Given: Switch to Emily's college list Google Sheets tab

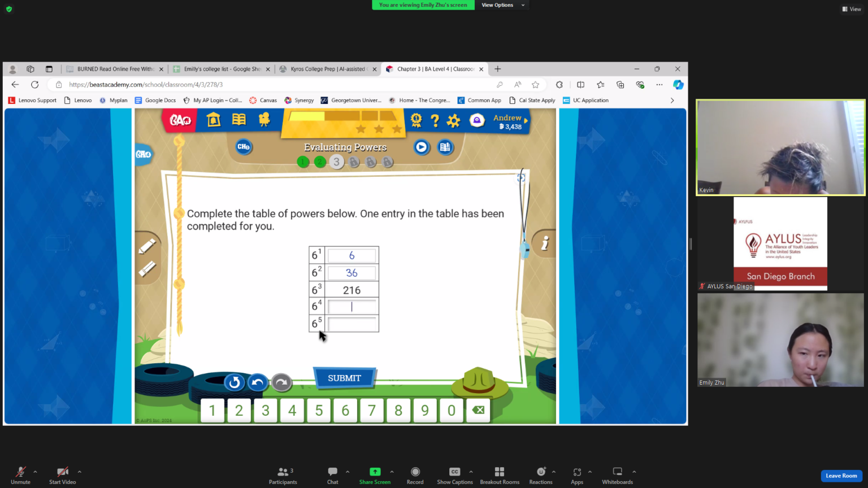Looking at the screenshot, I should pyautogui.click(x=222, y=69).
